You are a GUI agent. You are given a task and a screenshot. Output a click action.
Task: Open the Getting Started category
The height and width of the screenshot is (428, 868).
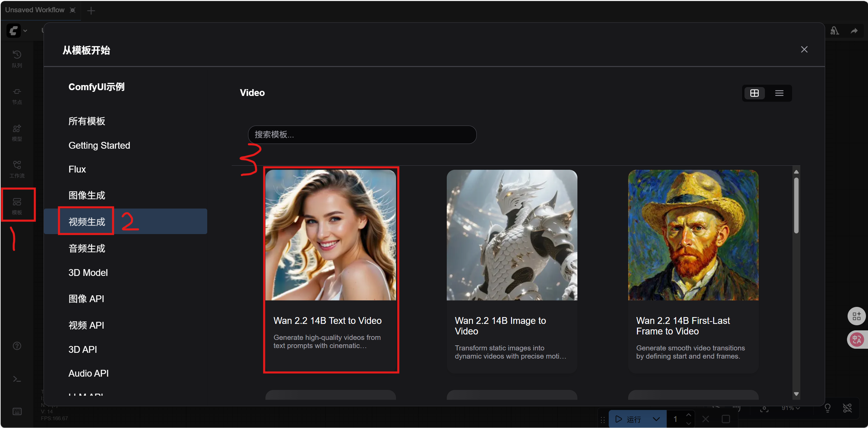pos(99,145)
